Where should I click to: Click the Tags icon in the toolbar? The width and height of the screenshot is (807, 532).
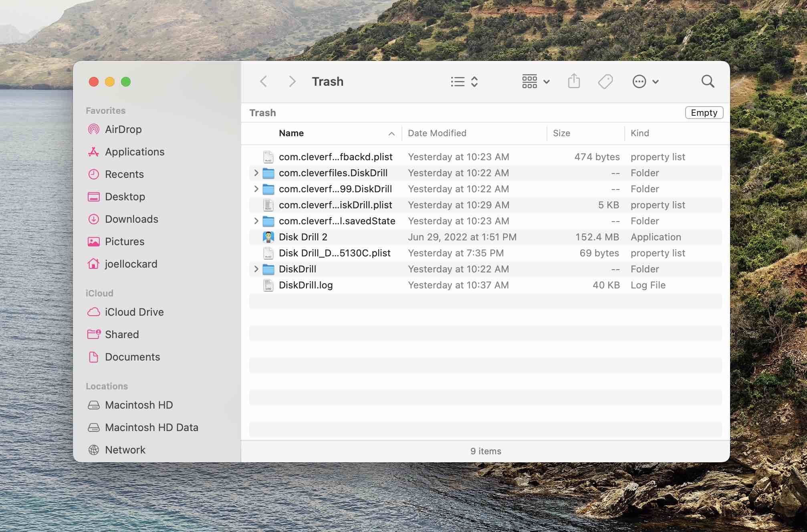coord(605,81)
